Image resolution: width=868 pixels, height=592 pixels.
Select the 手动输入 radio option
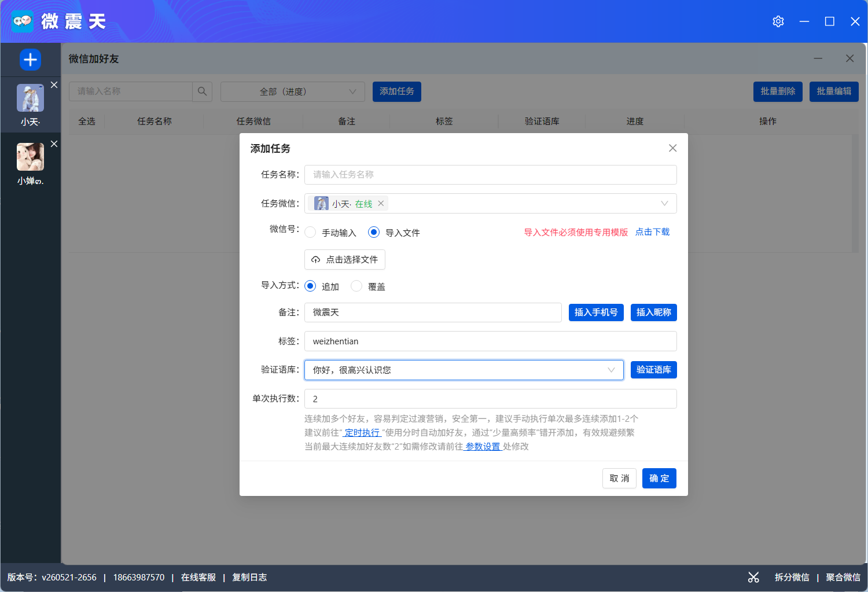pyautogui.click(x=310, y=232)
